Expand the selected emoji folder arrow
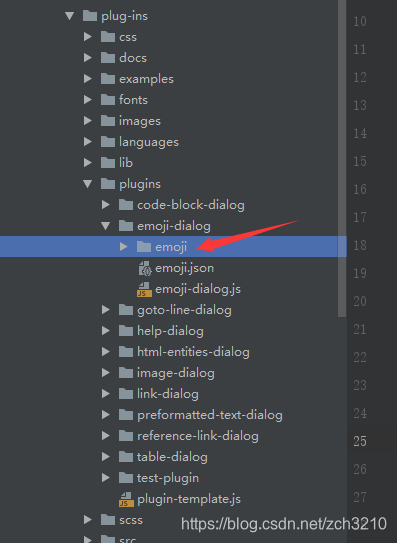Image resolution: width=397 pixels, height=543 pixels. click(x=123, y=247)
